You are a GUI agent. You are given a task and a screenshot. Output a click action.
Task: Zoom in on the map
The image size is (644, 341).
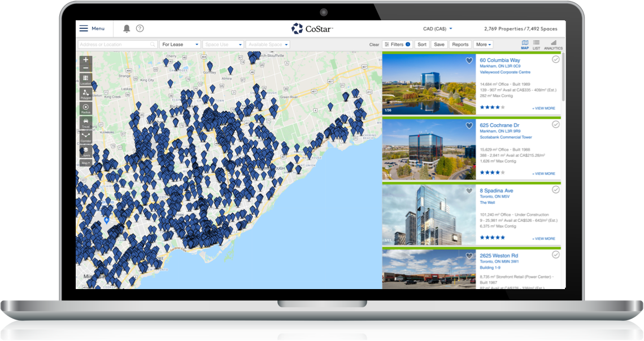(86, 59)
